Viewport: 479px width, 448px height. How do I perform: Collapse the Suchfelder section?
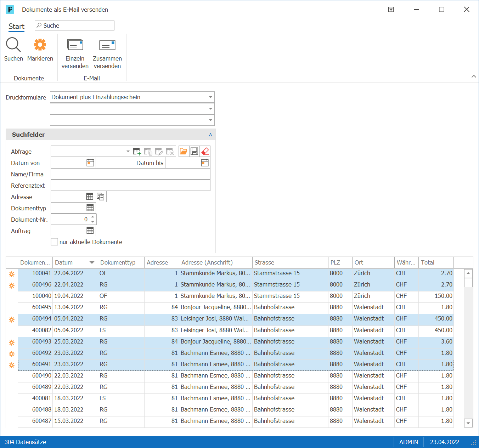click(210, 135)
